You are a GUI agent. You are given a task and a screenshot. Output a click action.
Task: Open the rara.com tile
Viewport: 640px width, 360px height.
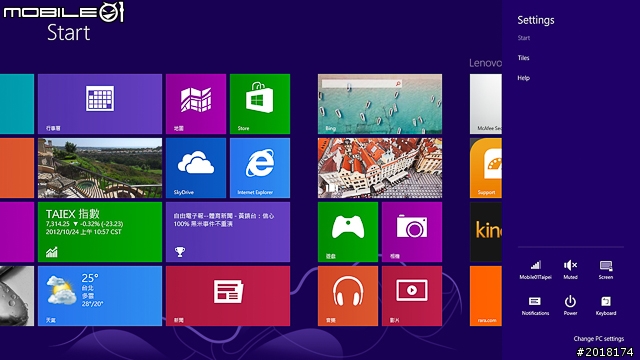click(486, 296)
